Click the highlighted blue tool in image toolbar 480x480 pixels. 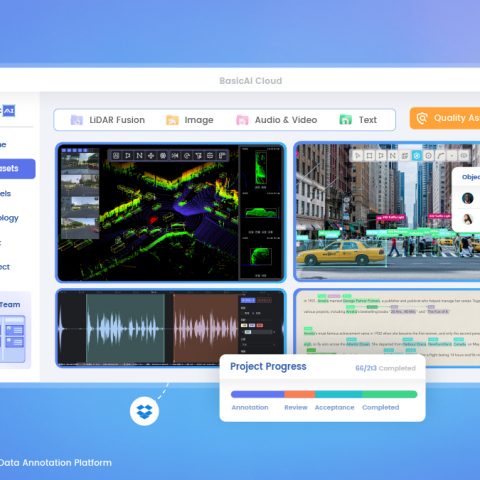point(417,156)
